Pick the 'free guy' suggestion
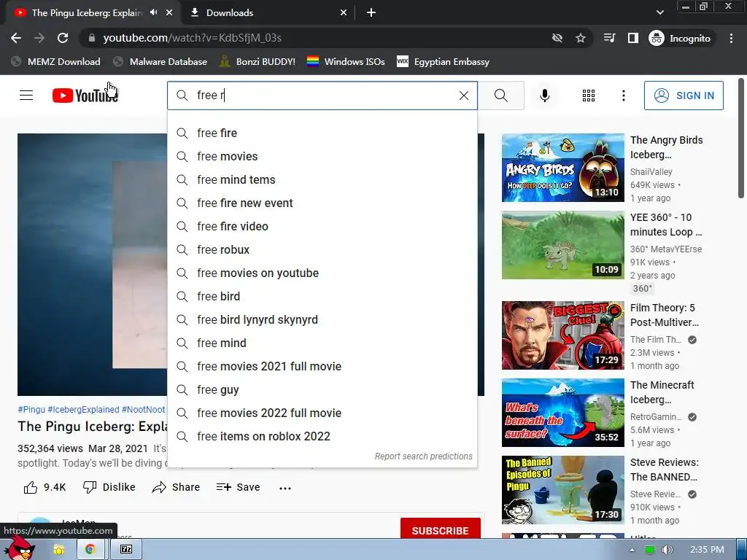 (x=322, y=389)
